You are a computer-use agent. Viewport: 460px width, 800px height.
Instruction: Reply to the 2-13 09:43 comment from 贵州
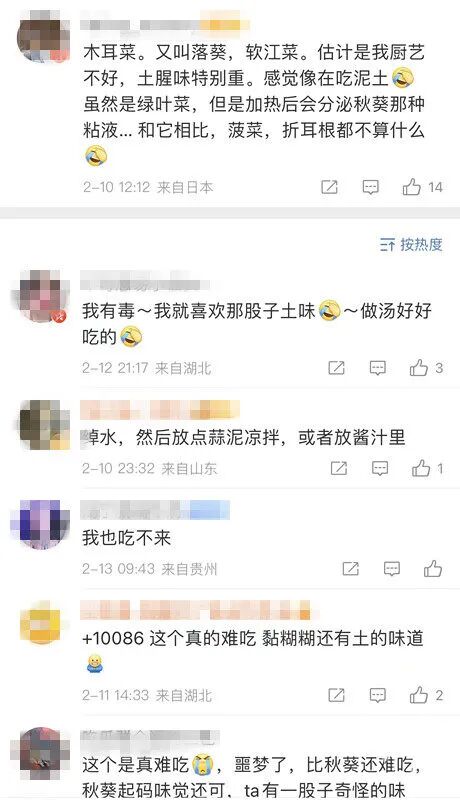(392, 568)
